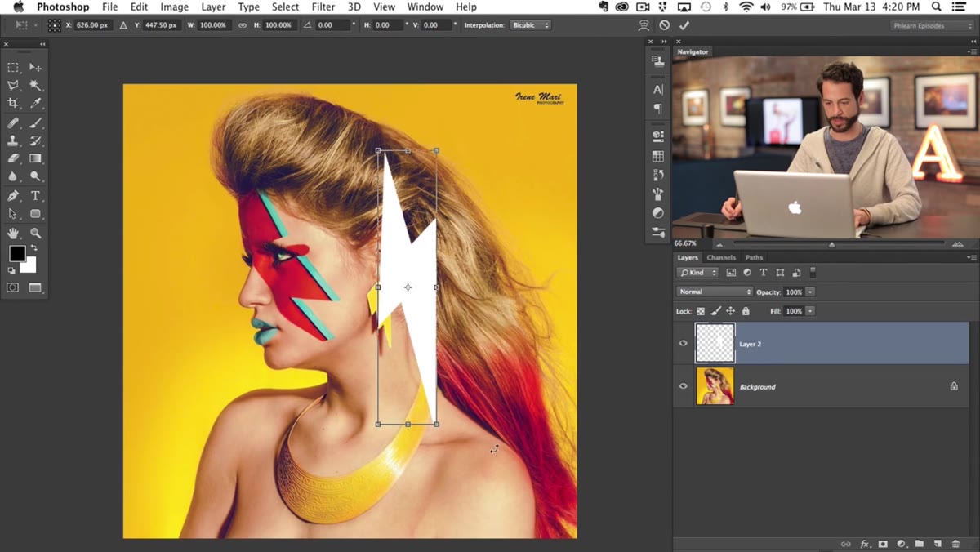Screen dimensions: 980x552
Task: Filter for pixel layers
Action: click(731, 273)
